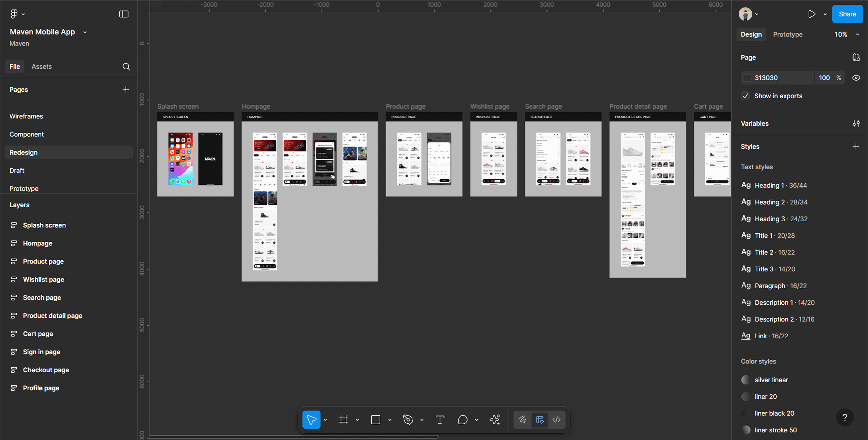Screen dimensions: 868x440
Task: Click the page background color swatch
Action: click(747, 78)
